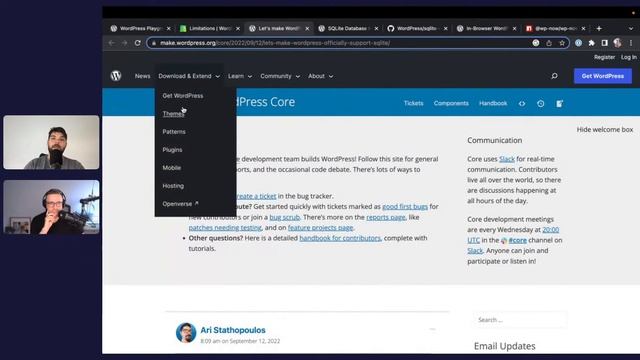Go forward to next page
The width and height of the screenshot is (640, 360).
click(x=124, y=43)
